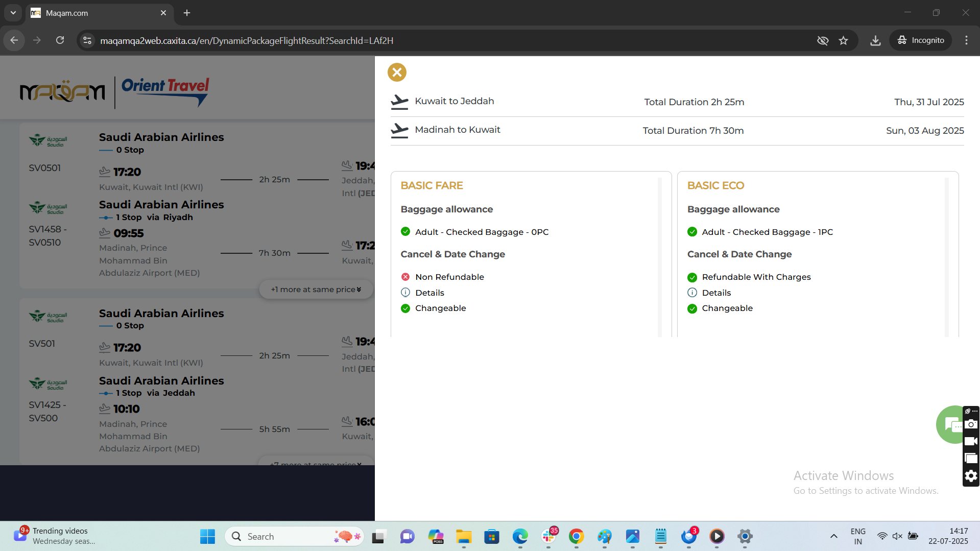The width and height of the screenshot is (980, 551).
Task: Open the tab search dropdown arrow
Action: 13,13
